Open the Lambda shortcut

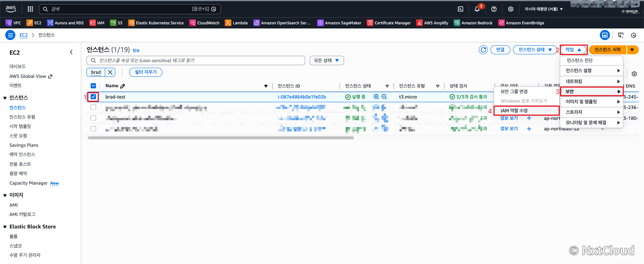tap(236, 23)
